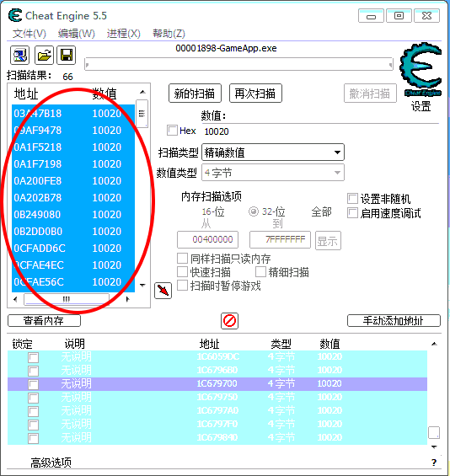Click the scan results left scroll arrow
This screenshot has width=450, height=476.
click(x=15, y=299)
